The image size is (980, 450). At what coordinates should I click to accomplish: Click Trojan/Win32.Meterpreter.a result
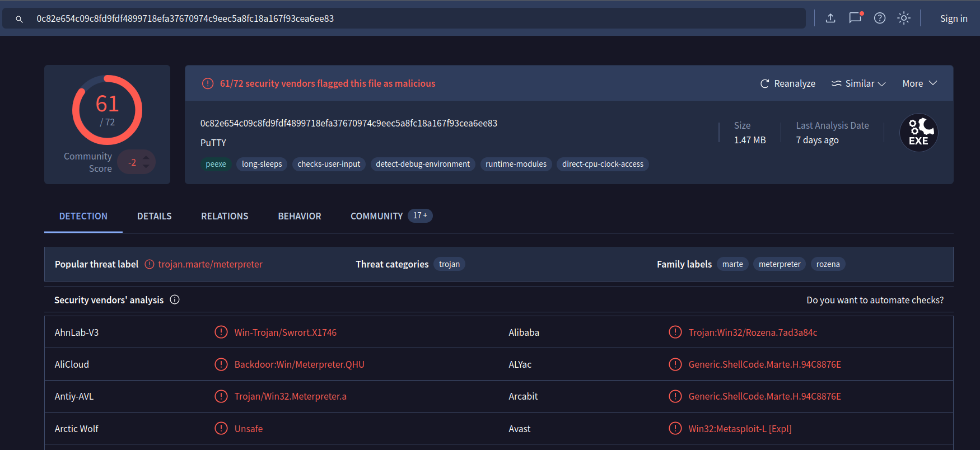point(290,396)
